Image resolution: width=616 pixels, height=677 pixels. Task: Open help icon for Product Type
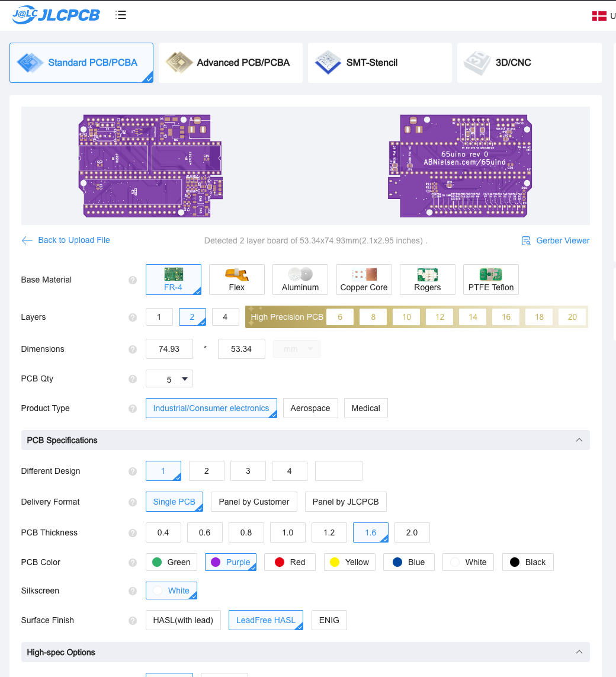pyautogui.click(x=133, y=408)
